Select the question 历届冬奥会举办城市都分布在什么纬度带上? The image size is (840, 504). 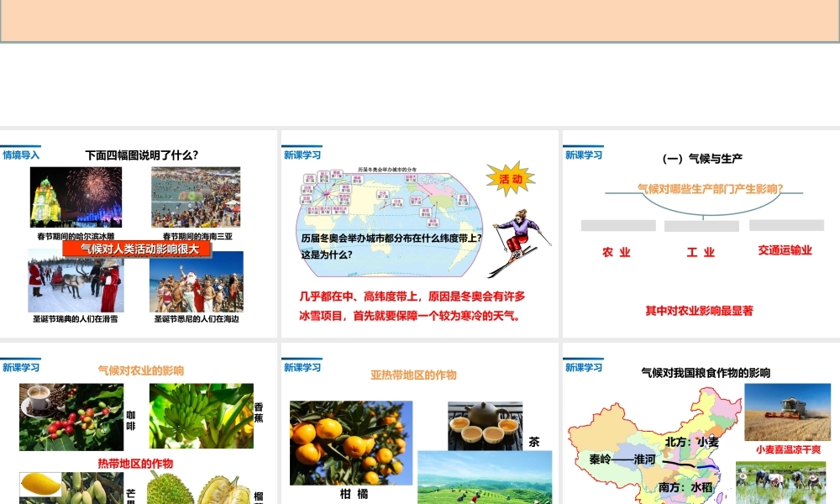pyautogui.click(x=391, y=239)
